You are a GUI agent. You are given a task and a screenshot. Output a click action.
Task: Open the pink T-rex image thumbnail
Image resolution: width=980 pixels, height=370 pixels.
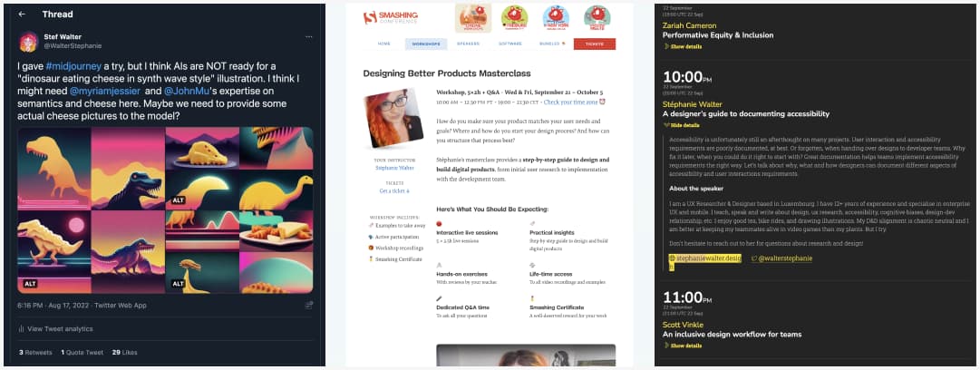pyautogui.click(x=128, y=169)
